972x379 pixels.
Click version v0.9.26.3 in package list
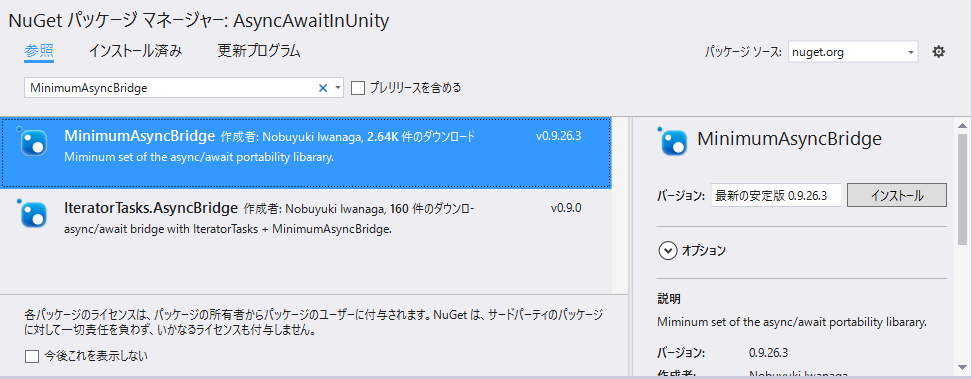click(x=559, y=136)
